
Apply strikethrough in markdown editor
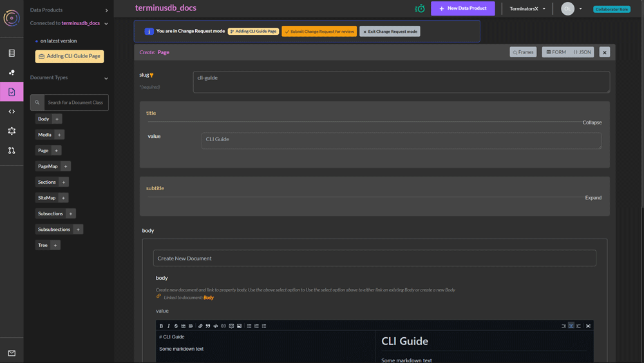tap(176, 326)
